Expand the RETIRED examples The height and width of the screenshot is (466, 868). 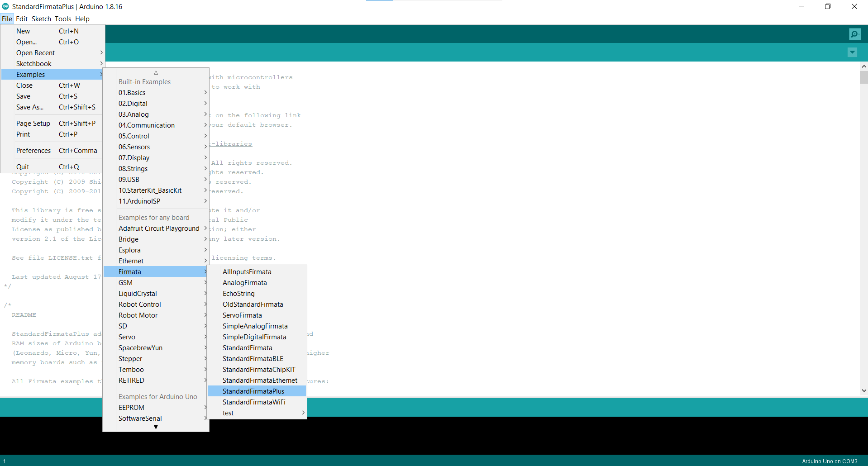[x=156, y=380]
